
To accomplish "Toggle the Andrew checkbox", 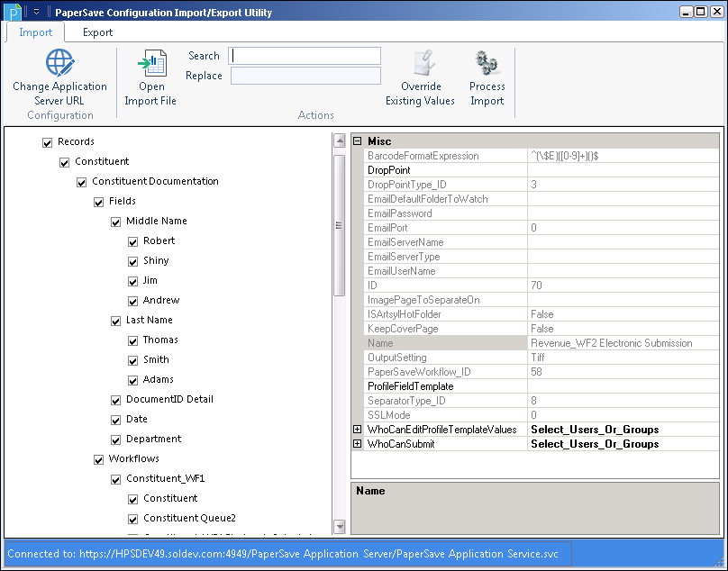I will (132, 302).
